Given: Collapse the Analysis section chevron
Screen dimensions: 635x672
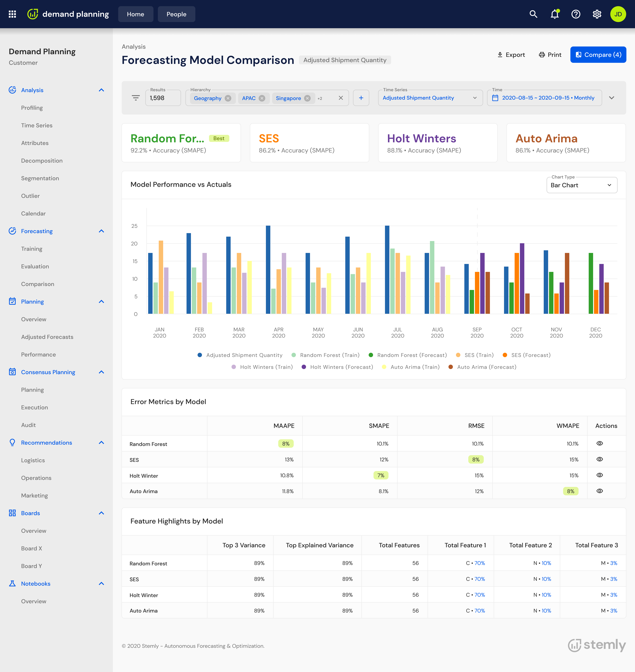Looking at the screenshot, I should tap(102, 90).
